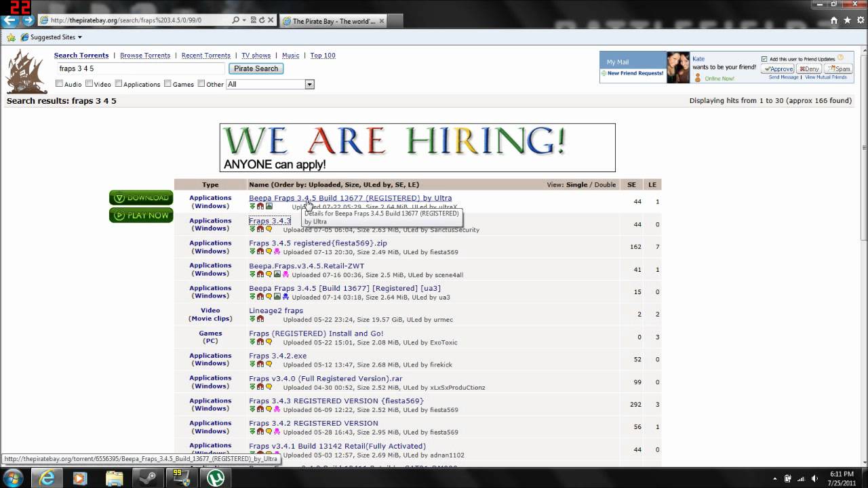The height and width of the screenshot is (488, 868).
Task: Check the Video filter checkbox
Action: pos(89,84)
